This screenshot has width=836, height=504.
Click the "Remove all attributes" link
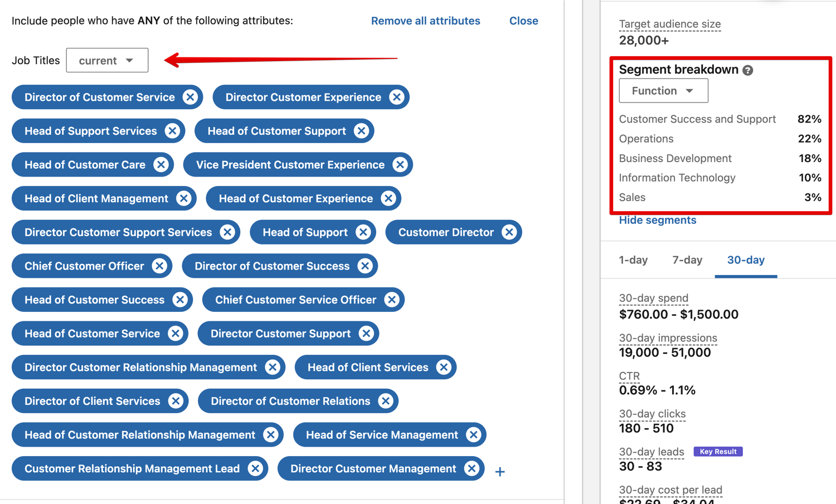pyautogui.click(x=425, y=21)
